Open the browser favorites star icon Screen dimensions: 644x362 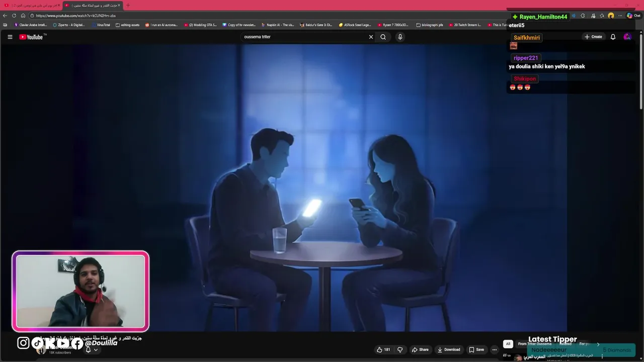tap(602, 16)
